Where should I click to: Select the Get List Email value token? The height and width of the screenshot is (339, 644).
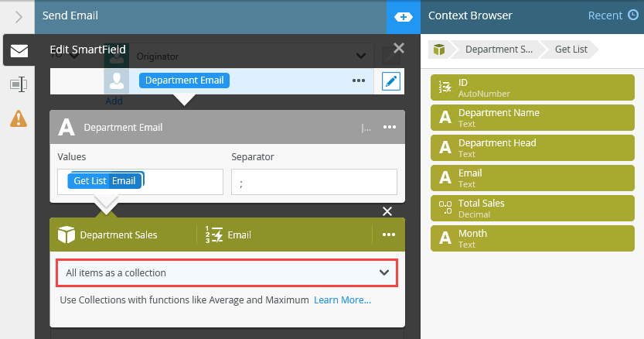click(x=106, y=181)
